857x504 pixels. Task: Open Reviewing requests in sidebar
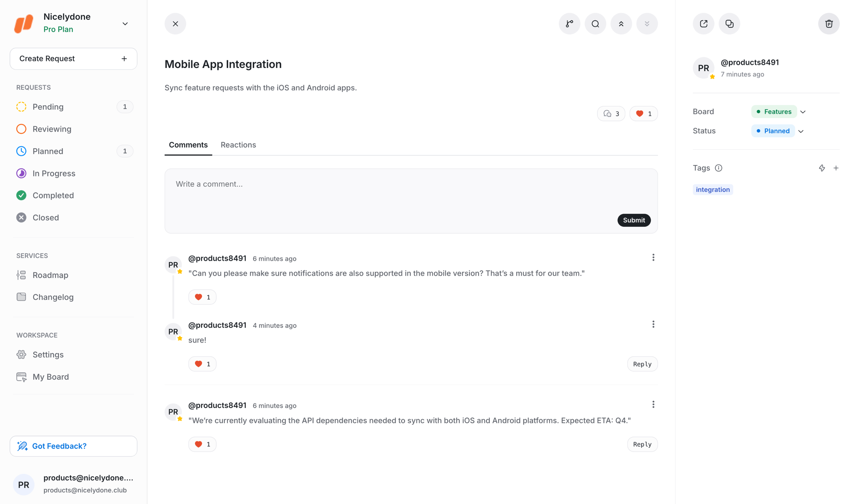74,129
